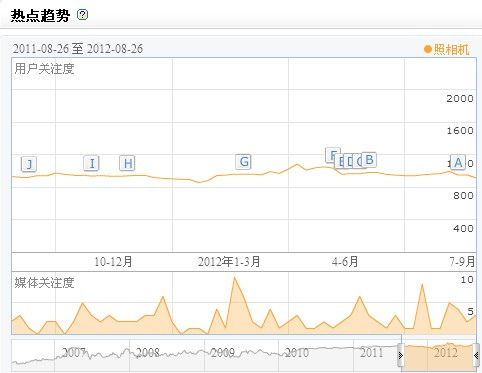Select news marker B on the chart
482x373 pixels.
369,160
